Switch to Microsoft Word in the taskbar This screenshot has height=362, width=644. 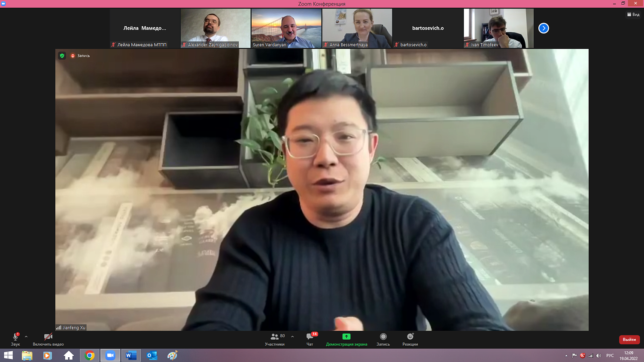tap(131, 355)
